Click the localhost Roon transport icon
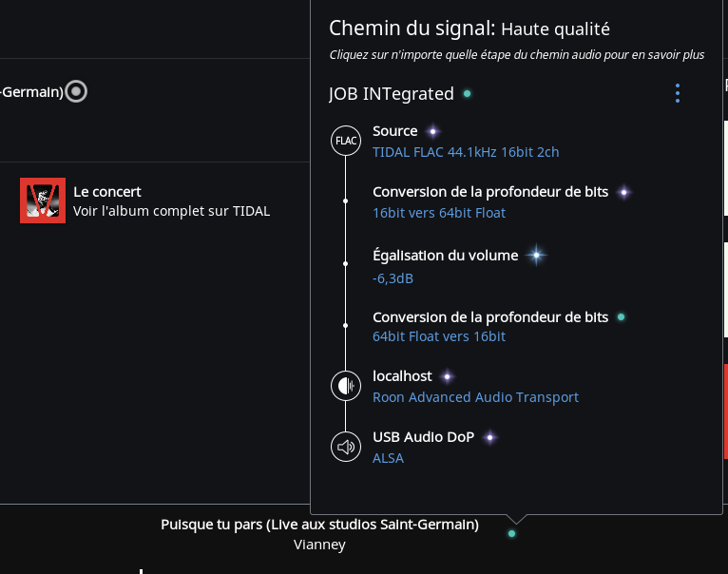 pyautogui.click(x=346, y=386)
